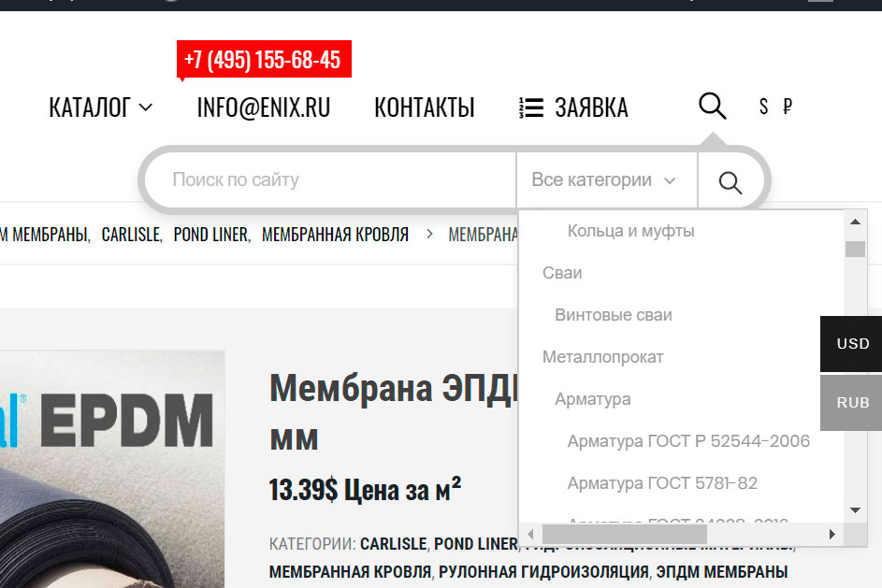Open search via the navigation magnifier icon
Viewport: 882px width, 588px height.
point(712,106)
